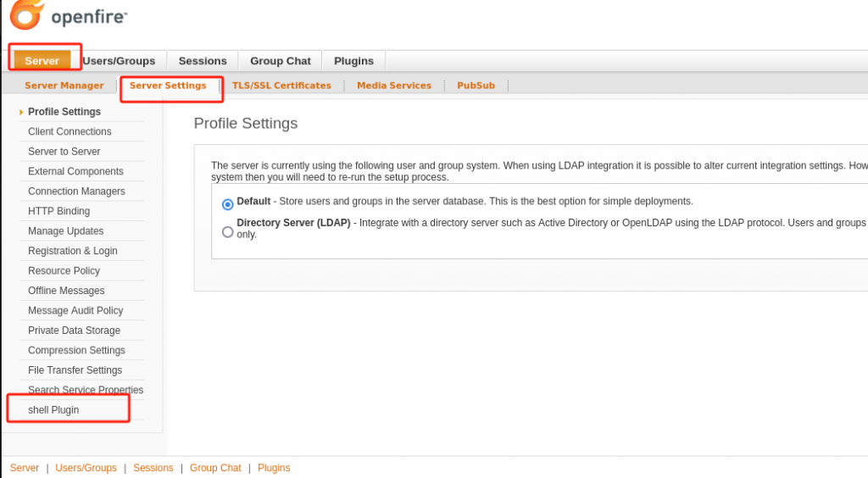Select Server Settings submenu

pyautogui.click(x=168, y=86)
